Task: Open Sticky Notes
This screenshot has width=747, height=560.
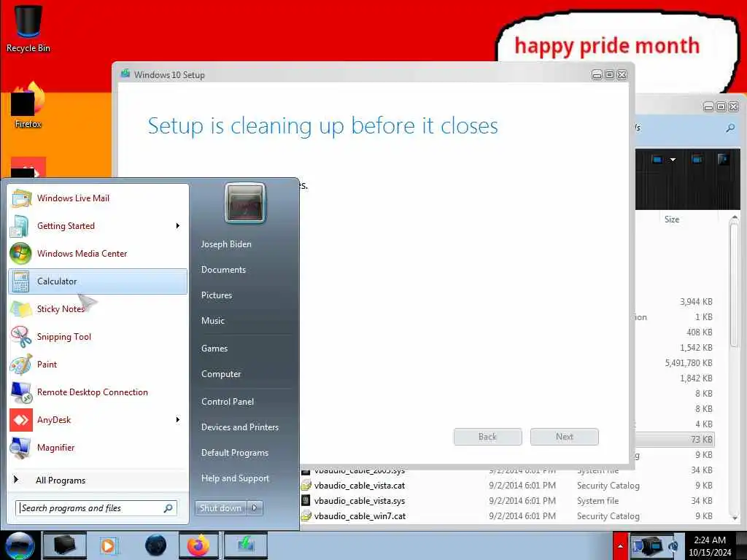Action: pyautogui.click(x=98, y=309)
